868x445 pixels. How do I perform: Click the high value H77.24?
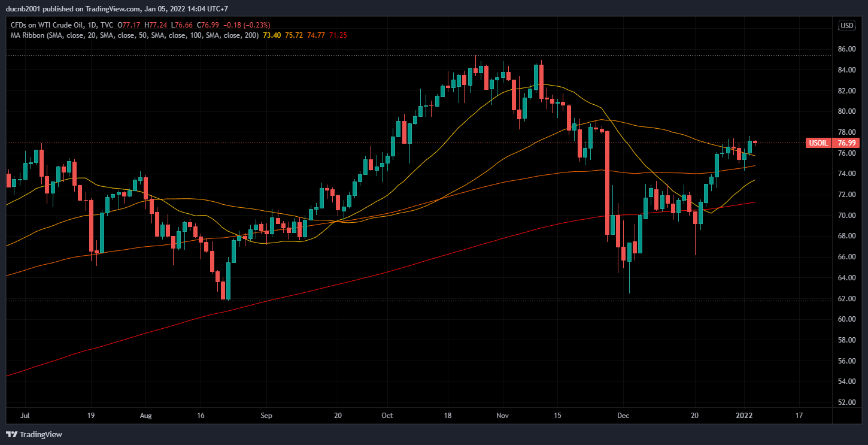click(156, 25)
